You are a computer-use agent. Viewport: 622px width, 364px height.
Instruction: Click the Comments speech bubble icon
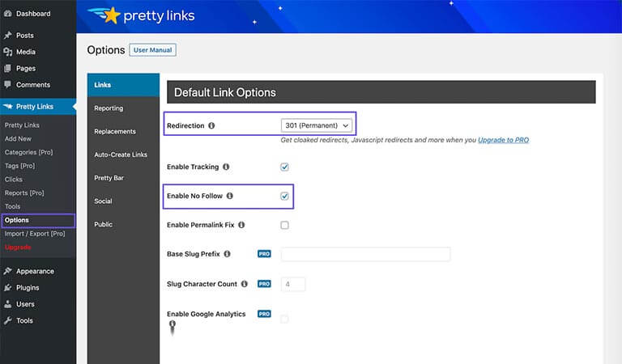[x=7, y=84]
